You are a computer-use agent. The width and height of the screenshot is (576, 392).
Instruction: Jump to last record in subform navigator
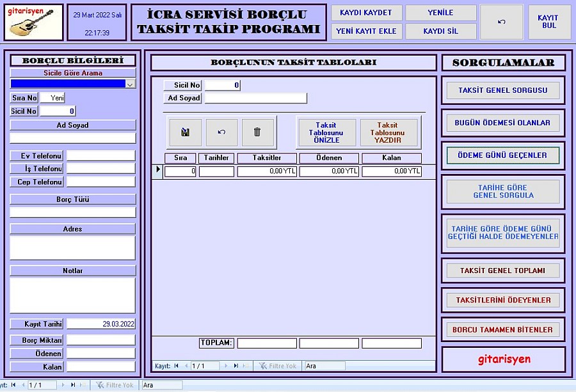tap(236, 366)
